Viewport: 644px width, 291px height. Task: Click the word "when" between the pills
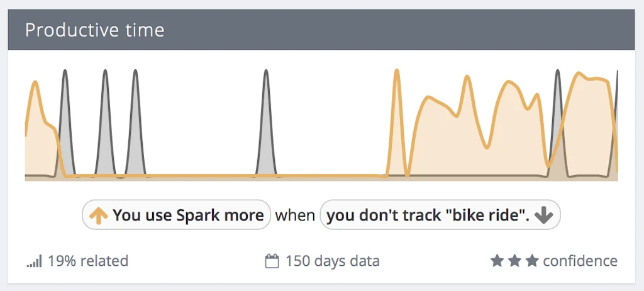(x=295, y=215)
